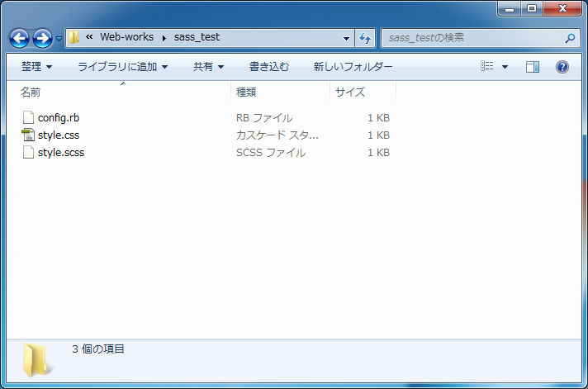Open the view options dropdown arrow
This screenshot has height=389, width=588.
(x=505, y=67)
